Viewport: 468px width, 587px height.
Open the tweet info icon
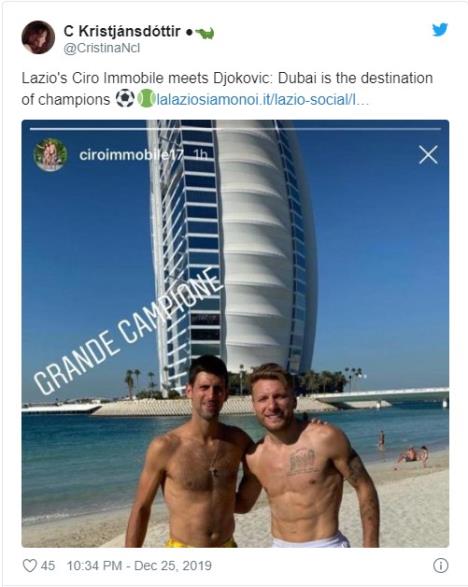tap(440, 565)
